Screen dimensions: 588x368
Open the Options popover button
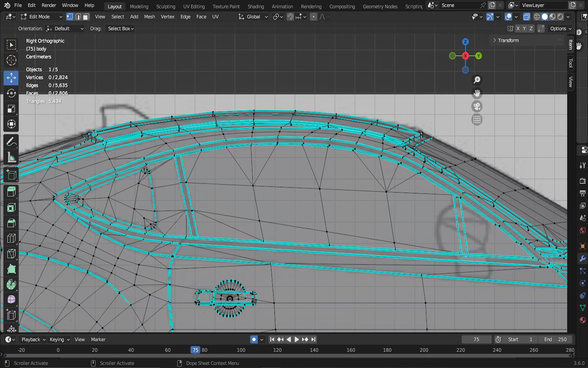[x=561, y=29]
